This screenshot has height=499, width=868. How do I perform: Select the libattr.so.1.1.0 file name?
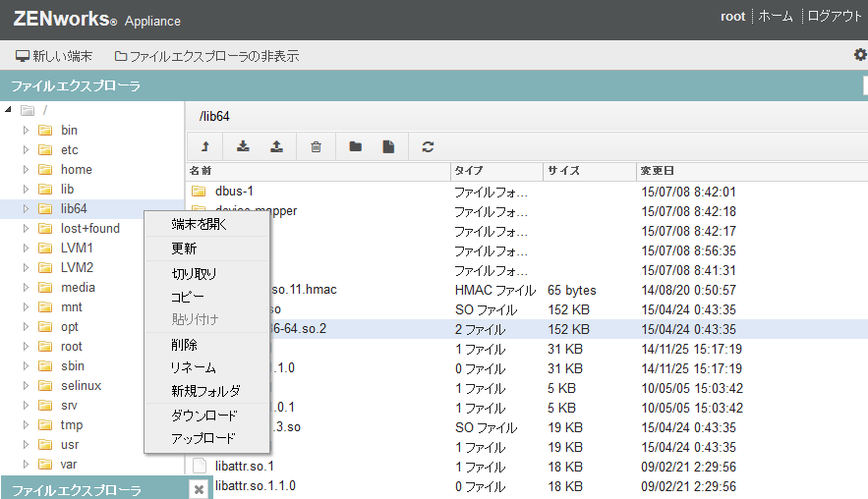click(x=256, y=485)
